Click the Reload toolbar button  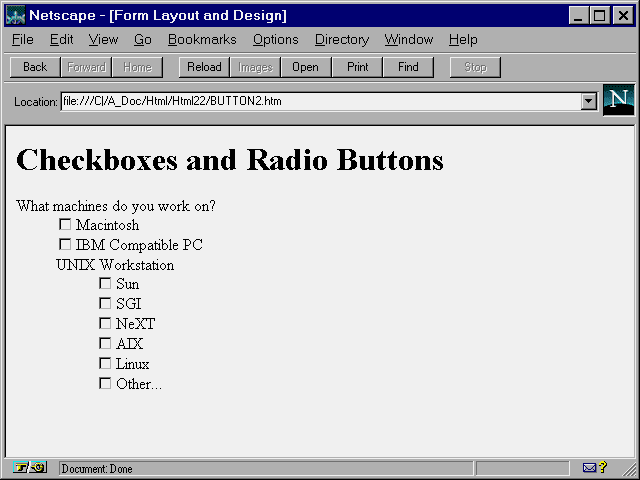point(205,67)
